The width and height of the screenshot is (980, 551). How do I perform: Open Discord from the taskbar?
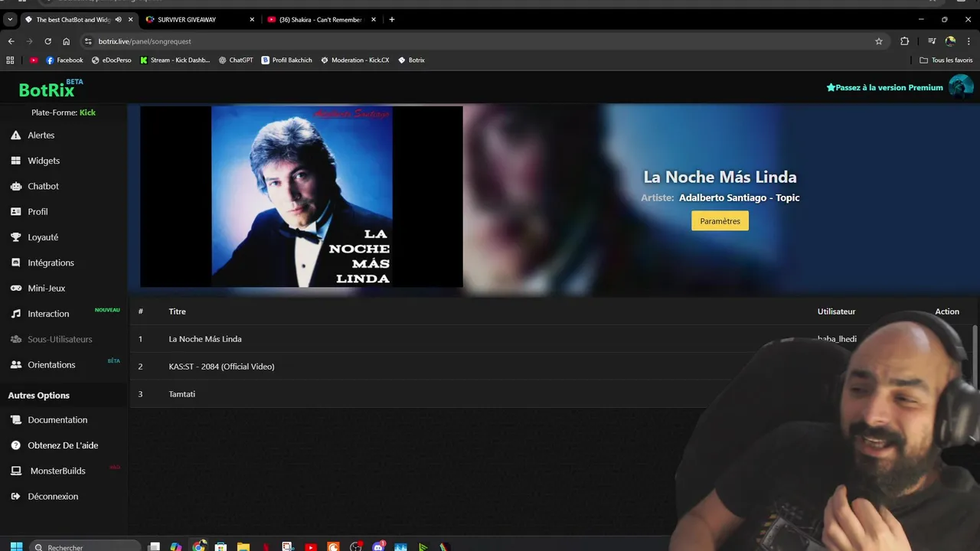(378, 547)
